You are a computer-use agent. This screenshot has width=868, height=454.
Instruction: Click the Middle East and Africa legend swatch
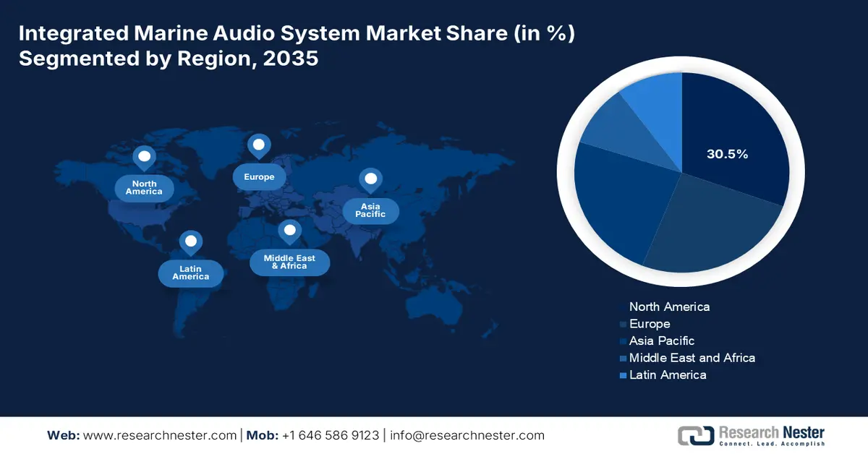pos(624,358)
